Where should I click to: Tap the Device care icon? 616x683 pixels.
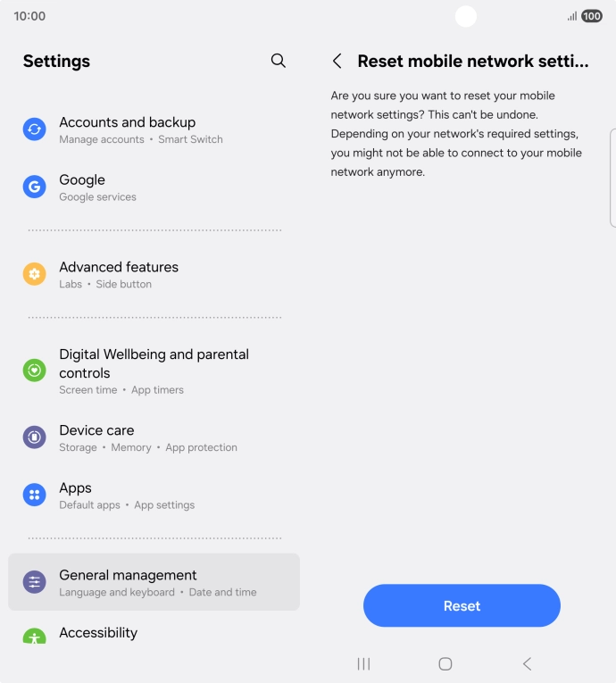point(35,437)
